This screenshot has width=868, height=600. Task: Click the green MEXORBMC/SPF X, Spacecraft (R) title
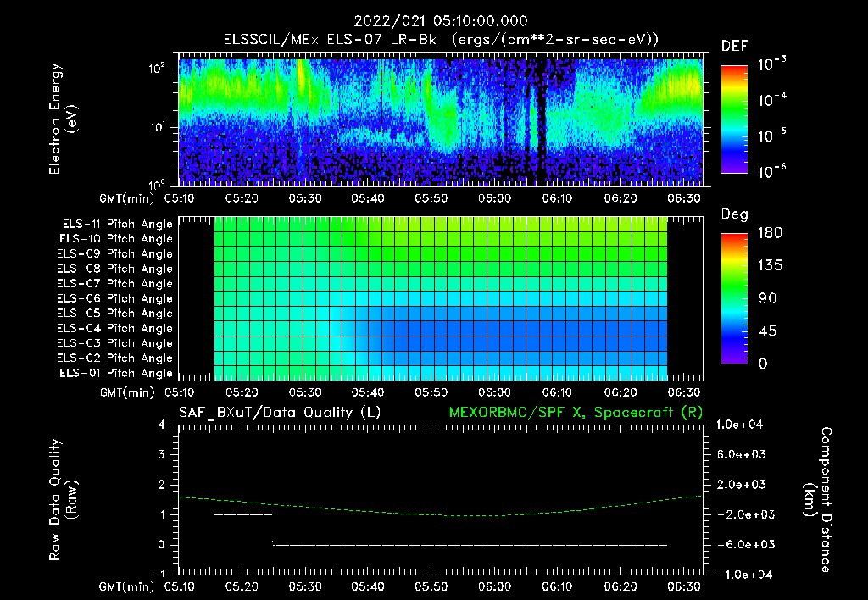(576, 413)
